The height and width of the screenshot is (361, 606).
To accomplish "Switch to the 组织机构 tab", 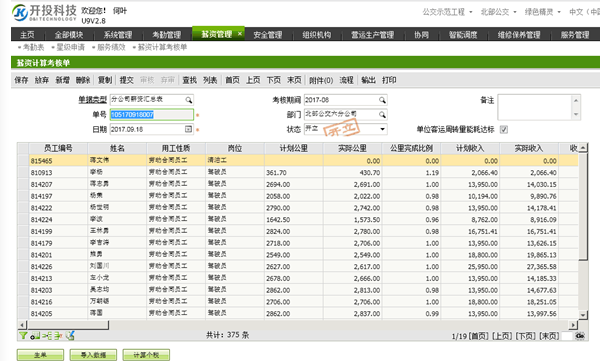I will tap(317, 35).
